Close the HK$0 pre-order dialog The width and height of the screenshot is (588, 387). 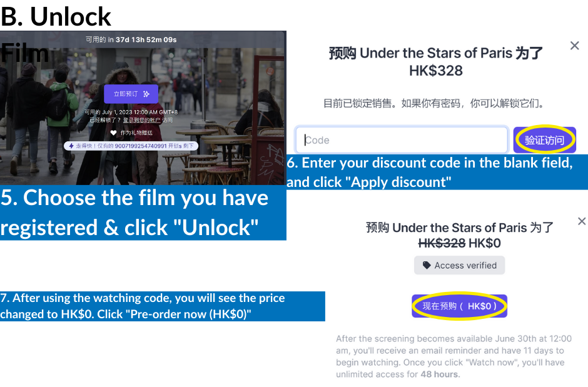click(582, 221)
